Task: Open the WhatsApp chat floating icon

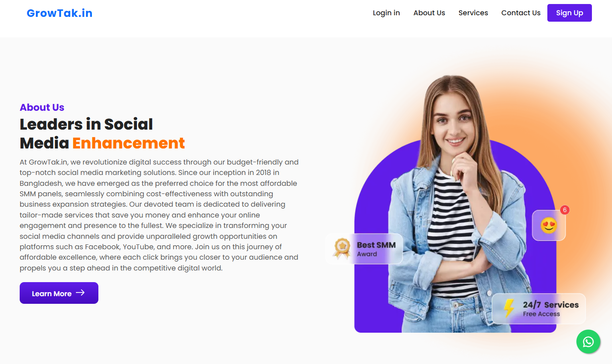Action: [x=588, y=342]
